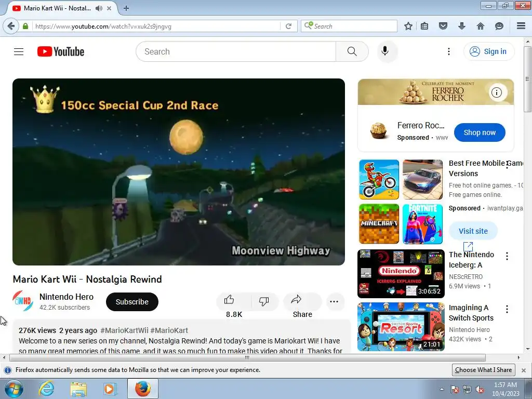Focus the YouTube search field
This screenshot has width=532, height=399.
coord(236,51)
